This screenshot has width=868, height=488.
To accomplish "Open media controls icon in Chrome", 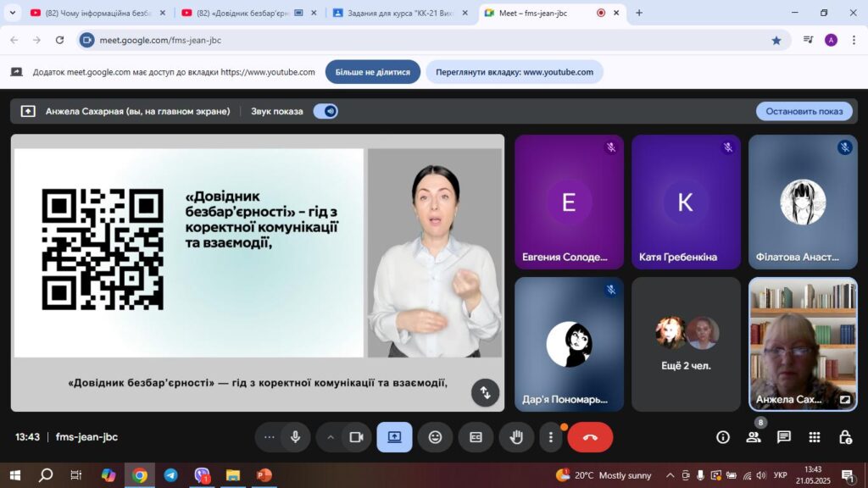I will (808, 40).
